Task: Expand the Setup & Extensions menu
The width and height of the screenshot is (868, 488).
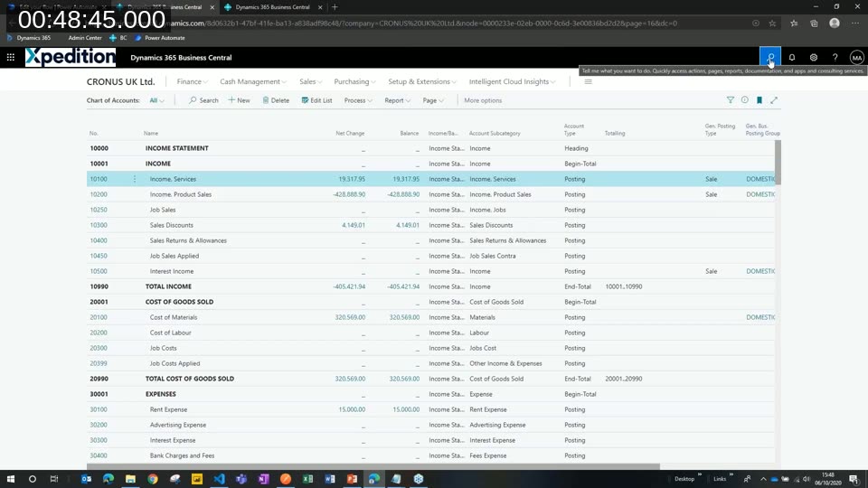Action: pos(422,81)
